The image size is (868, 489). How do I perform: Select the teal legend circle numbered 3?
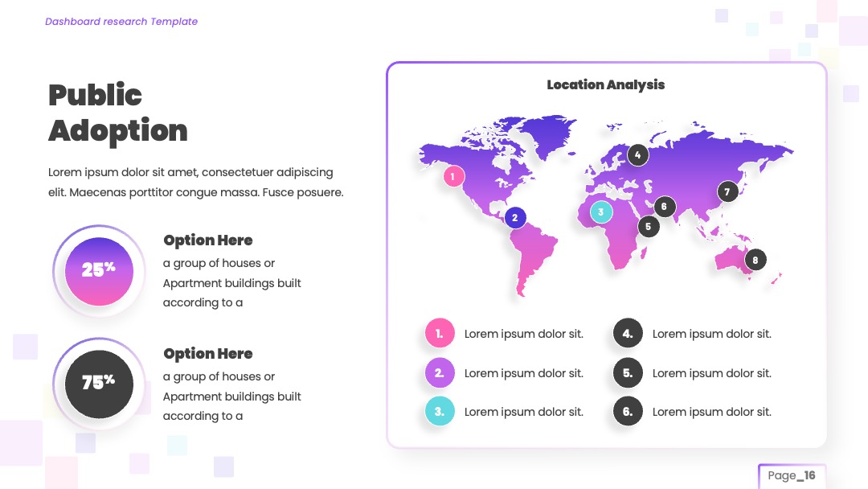(x=440, y=412)
